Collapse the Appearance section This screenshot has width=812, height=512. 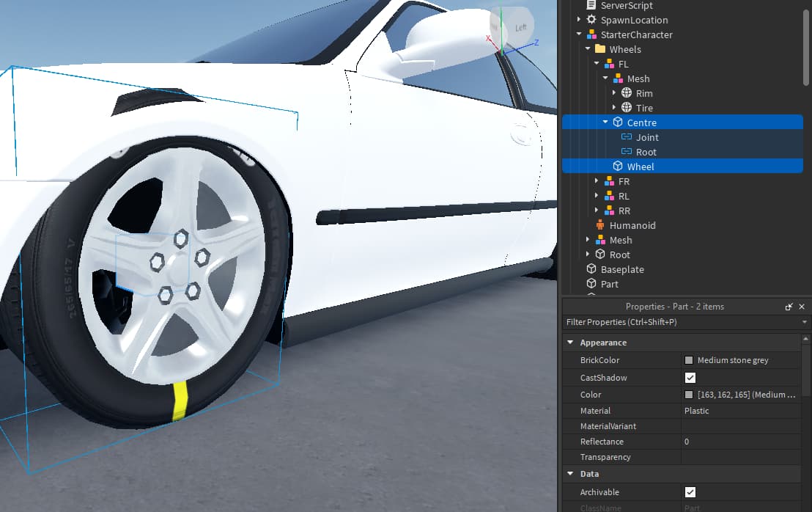click(570, 342)
